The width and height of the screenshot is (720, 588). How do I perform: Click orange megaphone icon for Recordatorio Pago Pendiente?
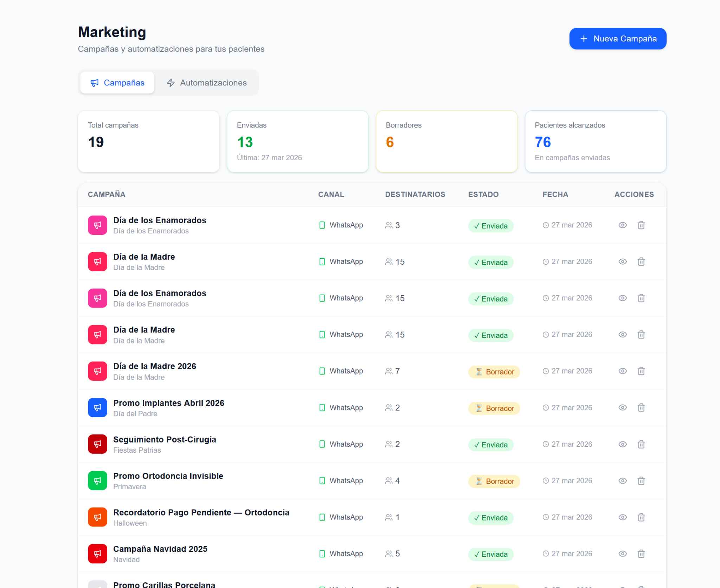97,517
